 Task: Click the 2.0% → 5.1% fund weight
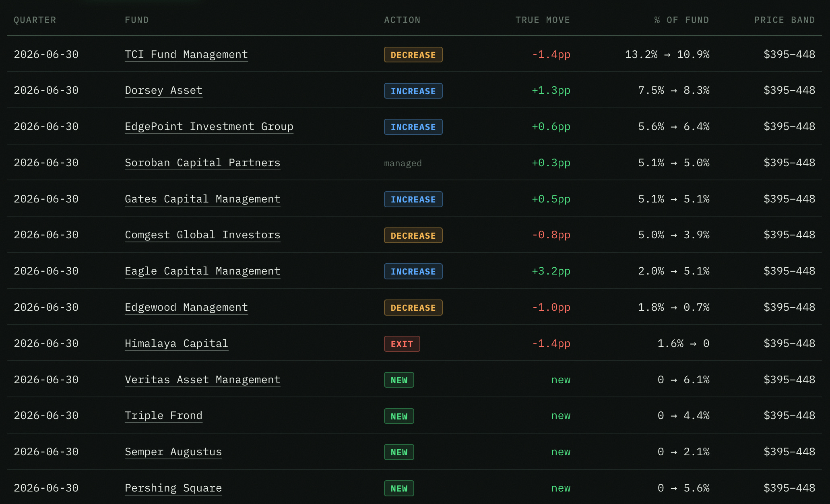(674, 271)
